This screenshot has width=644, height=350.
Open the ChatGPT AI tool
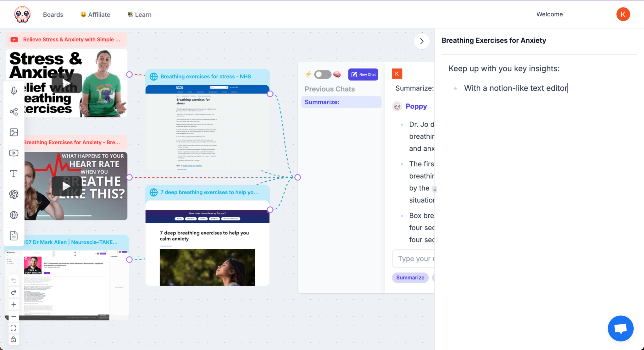click(14, 194)
